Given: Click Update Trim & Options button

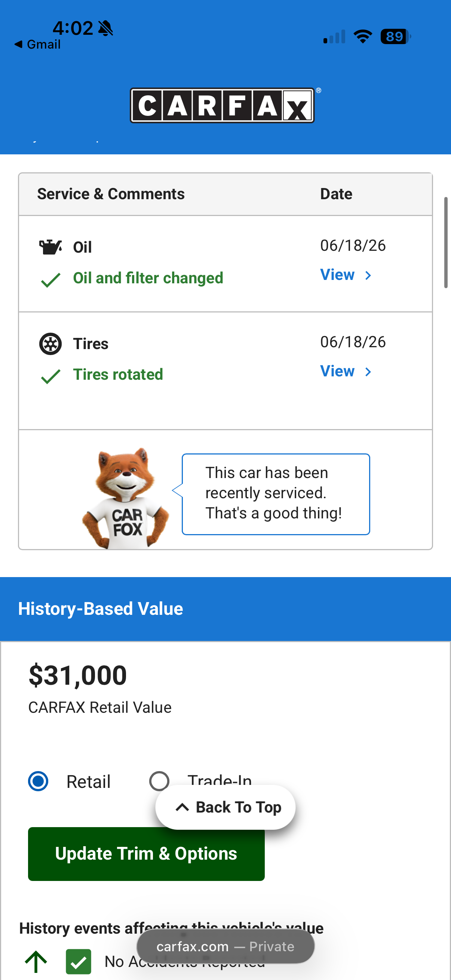Looking at the screenshot, I should tap(146, 854).
